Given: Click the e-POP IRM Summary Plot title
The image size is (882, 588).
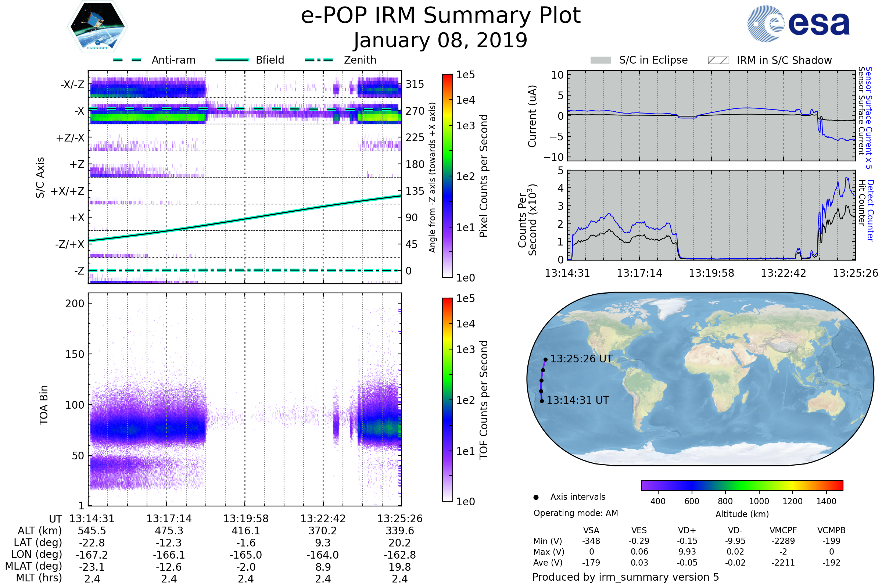Looking at the screenshot, I should (441, 16).
